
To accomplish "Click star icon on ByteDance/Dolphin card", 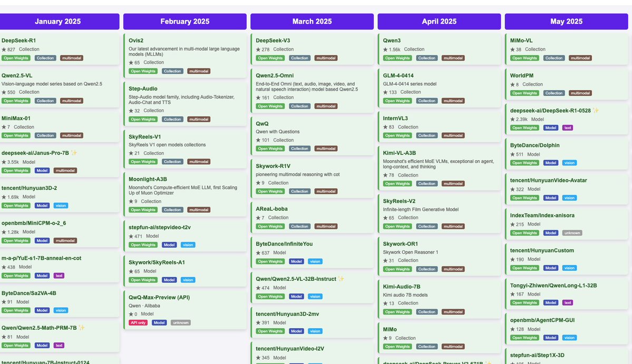I will tap(512, 154).
